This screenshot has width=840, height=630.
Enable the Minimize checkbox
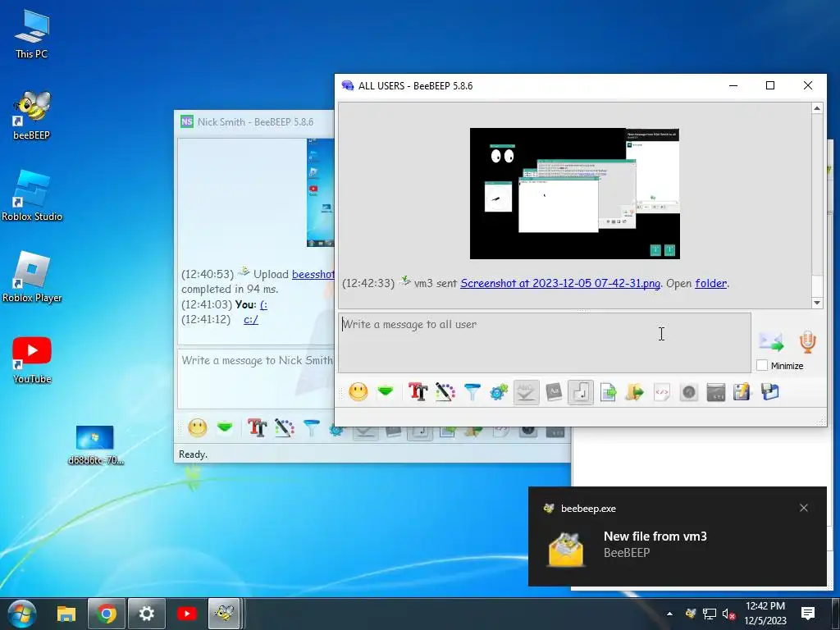[x=762, y=365]
